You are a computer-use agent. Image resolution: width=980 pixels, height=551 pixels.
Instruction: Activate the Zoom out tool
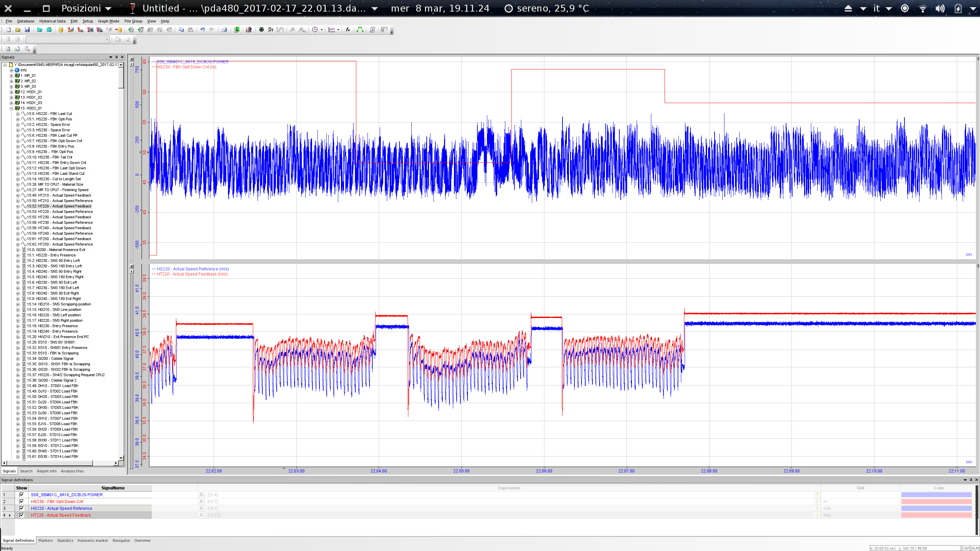tap(293, 30)
